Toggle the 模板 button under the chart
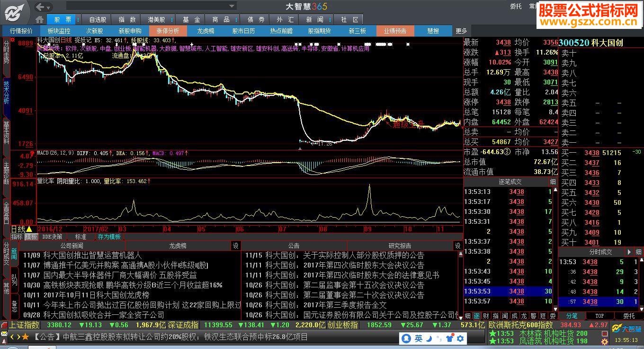The width and height of the screenshot is (644, 349). click(x=31, y=237)
